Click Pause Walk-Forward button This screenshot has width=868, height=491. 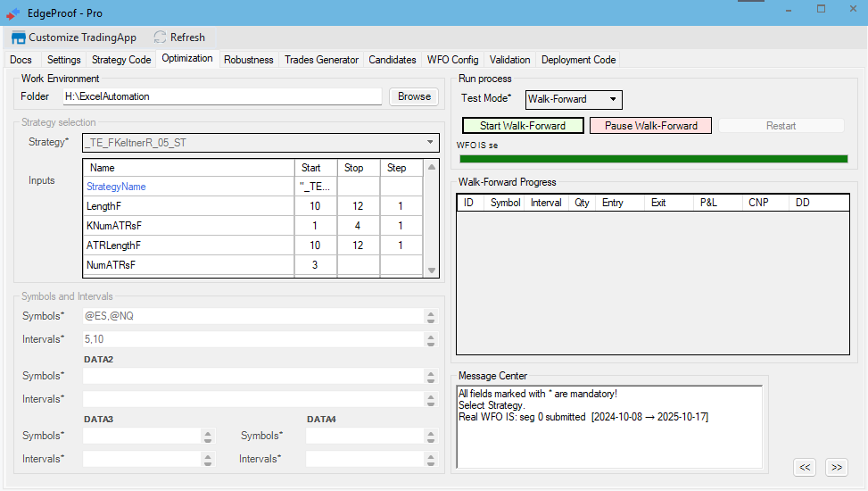click(x=651, y=126)
